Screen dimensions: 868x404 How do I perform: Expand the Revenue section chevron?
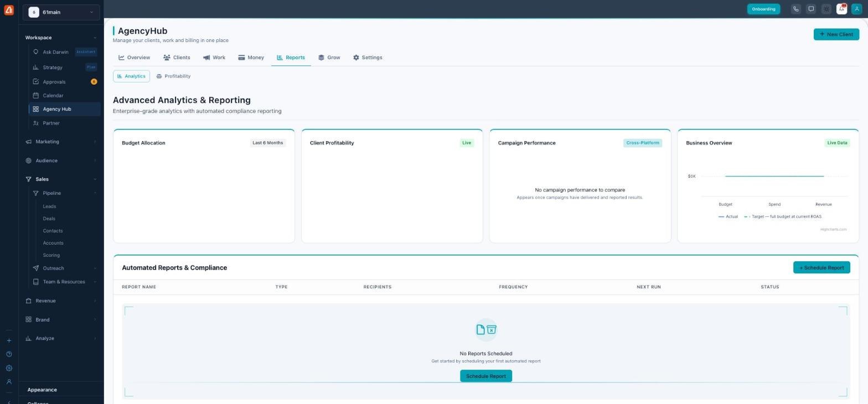tap(95, 301)
